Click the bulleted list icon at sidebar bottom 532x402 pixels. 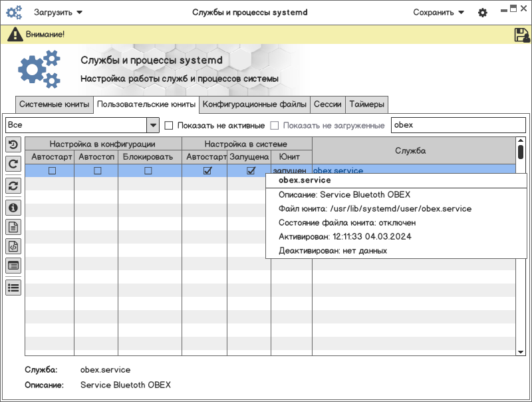pyautogui.click(x=13, y=288)
